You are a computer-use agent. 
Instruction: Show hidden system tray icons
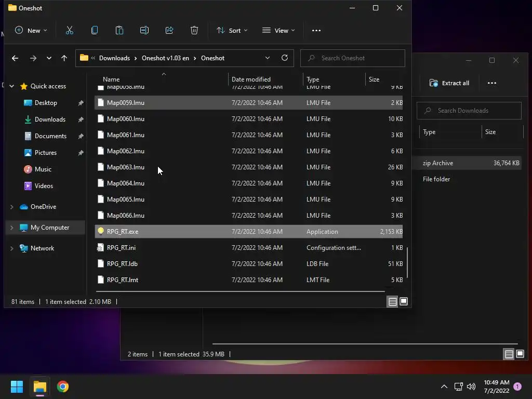[x=444, y=387]
